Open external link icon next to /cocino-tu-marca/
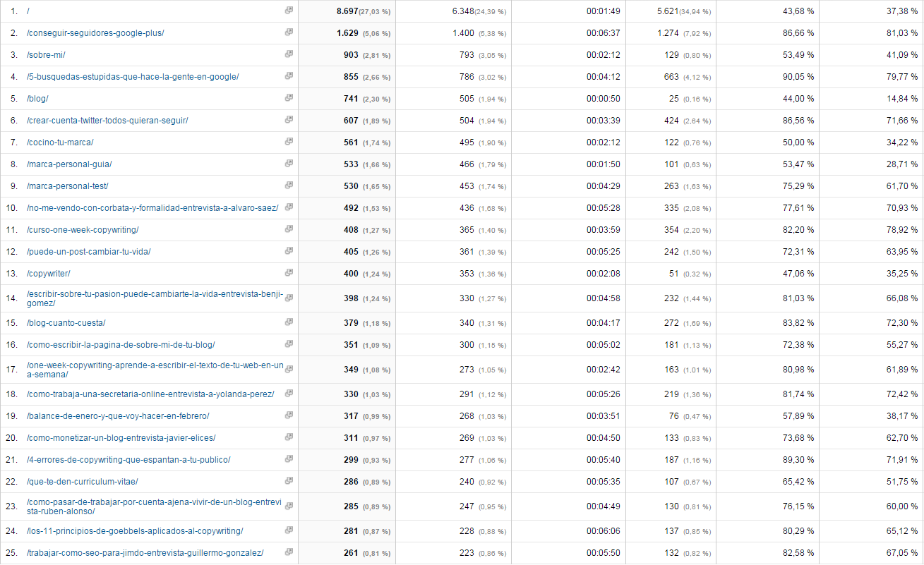Screen dimensions: 924x565 tap(289, 142)
